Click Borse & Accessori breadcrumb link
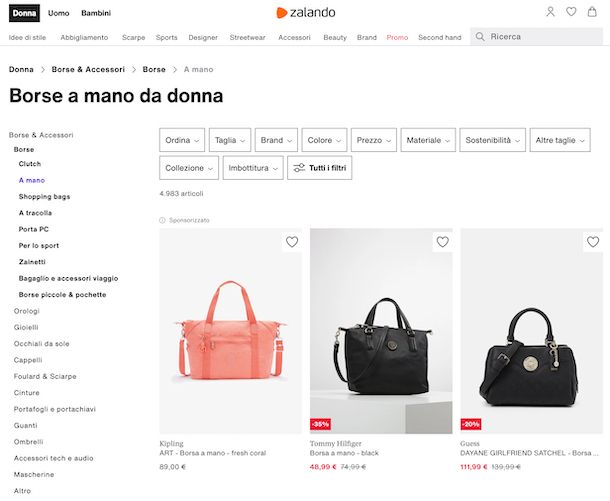 [88, 69]
